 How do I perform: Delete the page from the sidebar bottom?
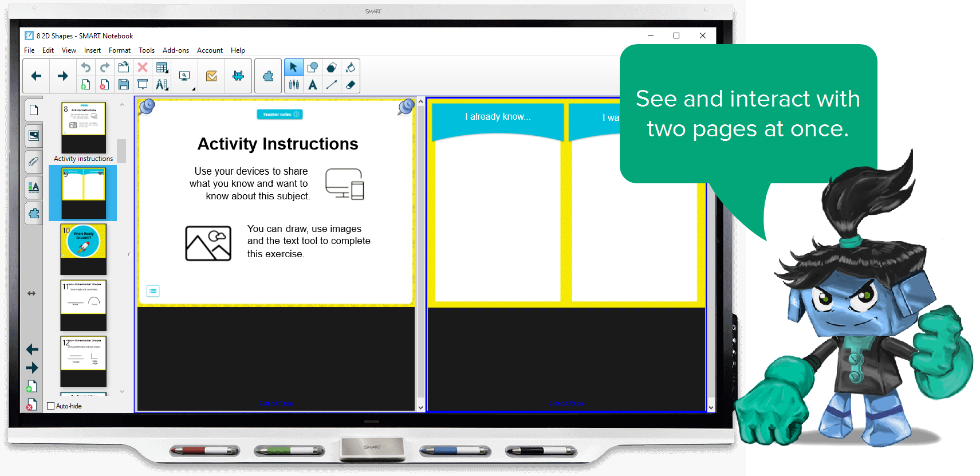coord(32,405)
